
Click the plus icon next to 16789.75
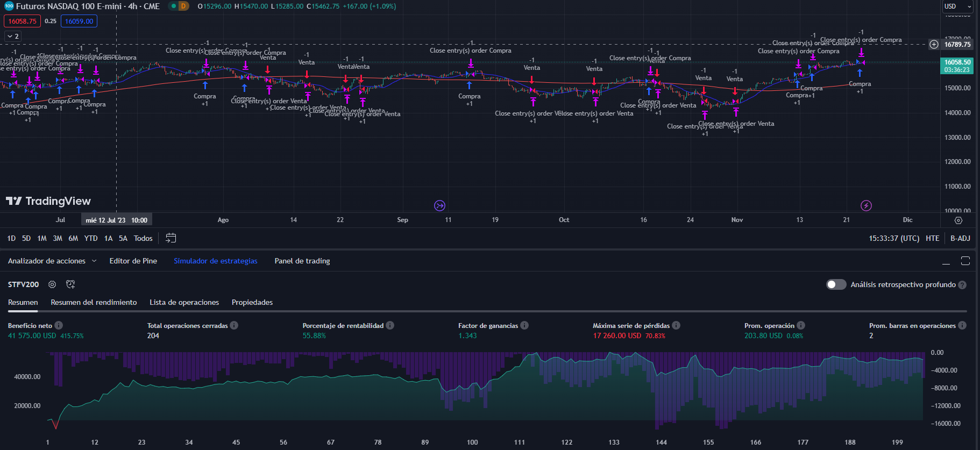(934, 45)
